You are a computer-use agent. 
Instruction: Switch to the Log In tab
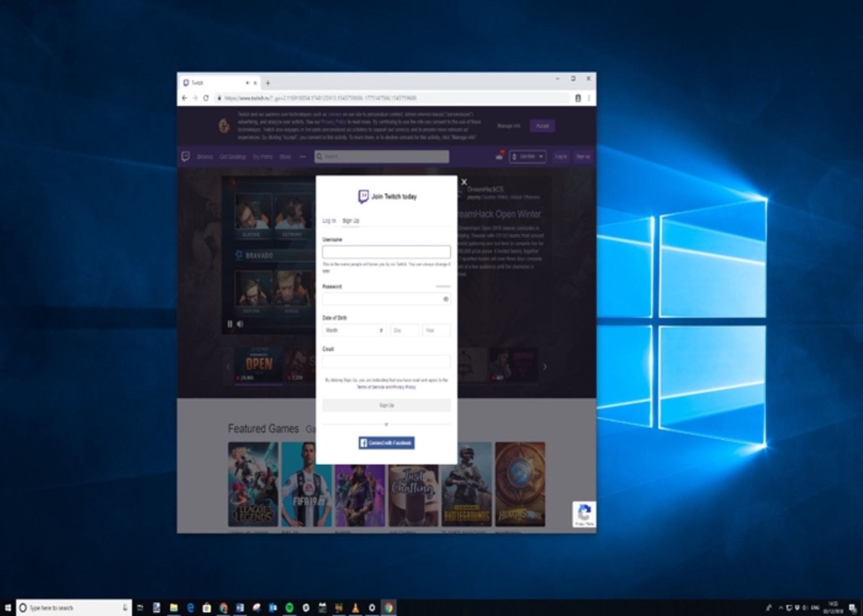[329, 221]
